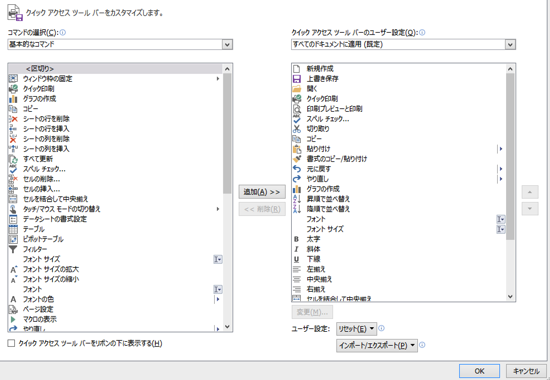This screenshot has height=380, width=550.
Task: Click the 変更 button
Action: 312,312
